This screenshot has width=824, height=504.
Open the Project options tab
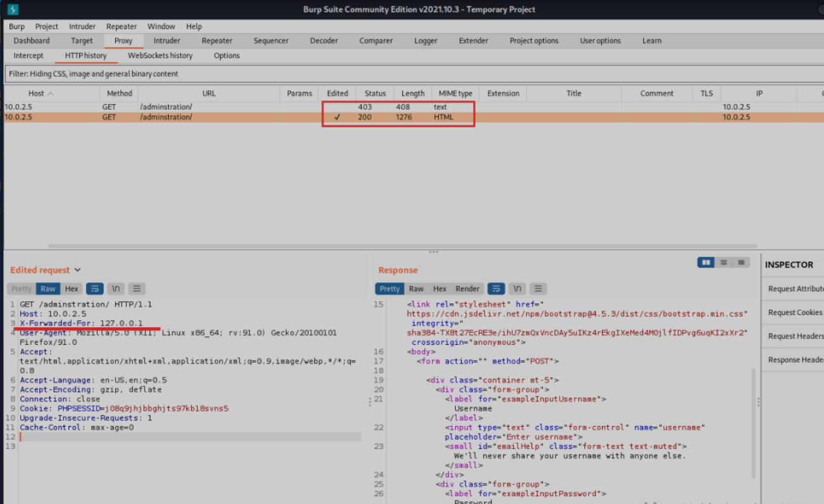pyautogui.click(x=534, y=41)
